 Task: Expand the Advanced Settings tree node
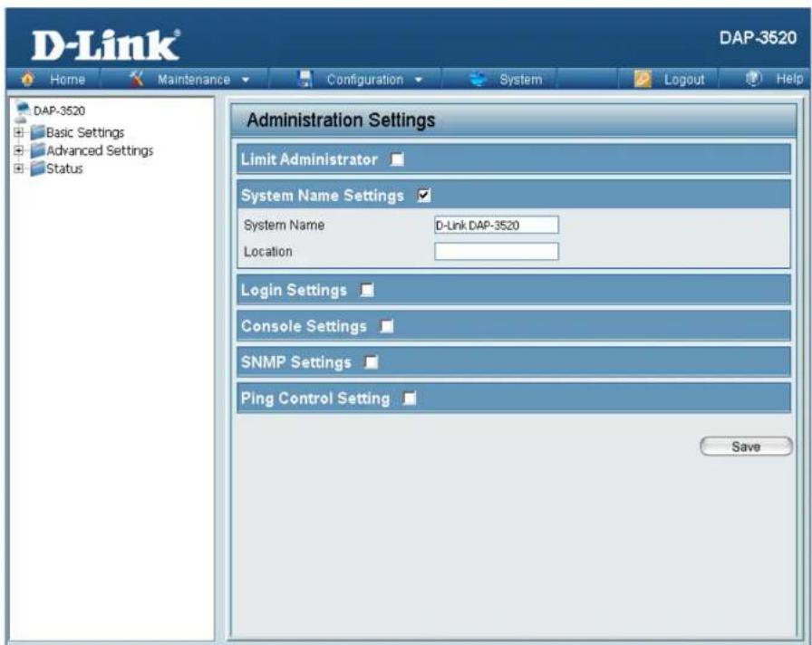pyautogui.click(x=19, y=150)
